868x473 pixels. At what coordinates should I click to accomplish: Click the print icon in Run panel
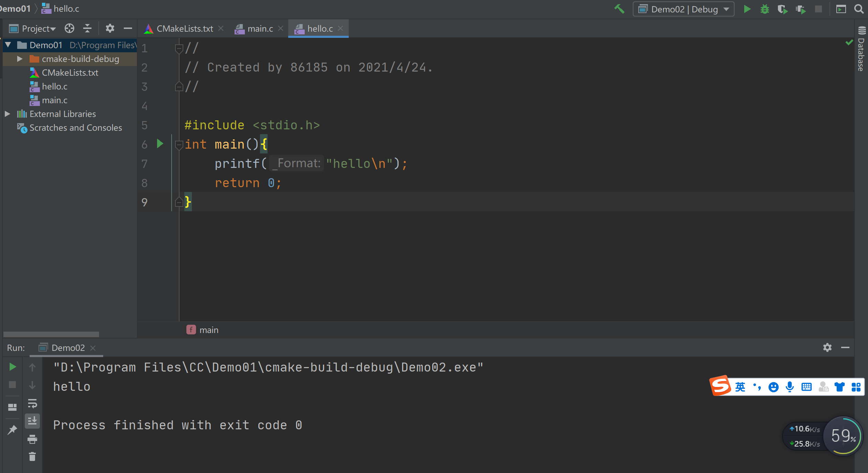[x=32, y=439]
